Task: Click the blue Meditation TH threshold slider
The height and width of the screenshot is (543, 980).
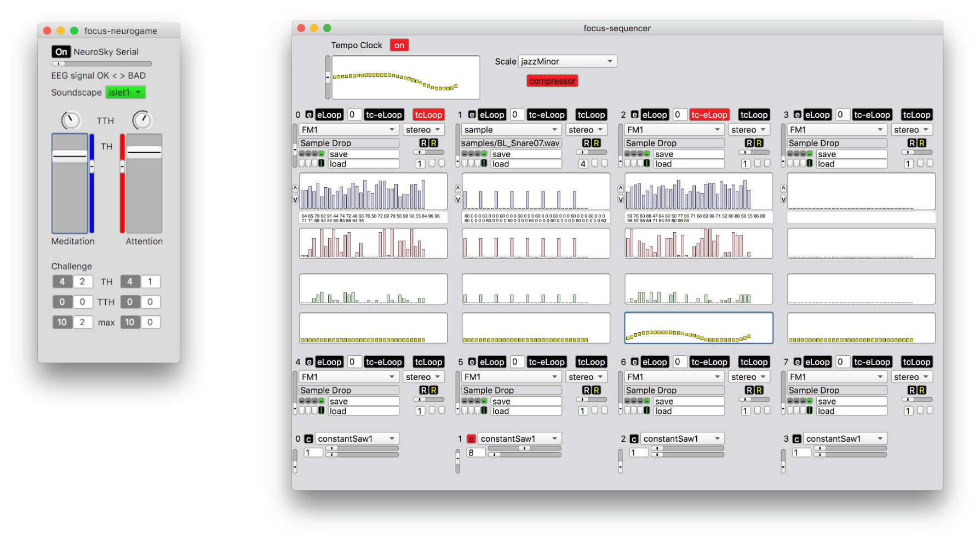Action: 92,183
